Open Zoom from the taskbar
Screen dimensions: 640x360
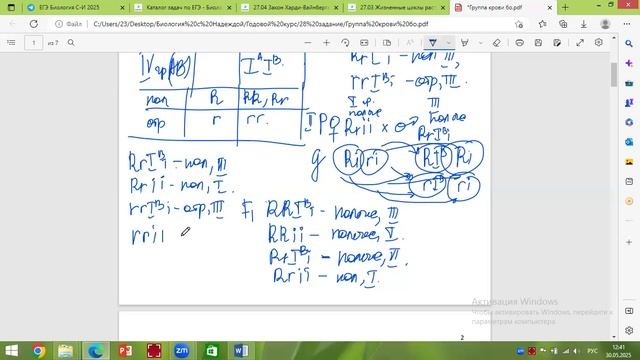(182, 351)
